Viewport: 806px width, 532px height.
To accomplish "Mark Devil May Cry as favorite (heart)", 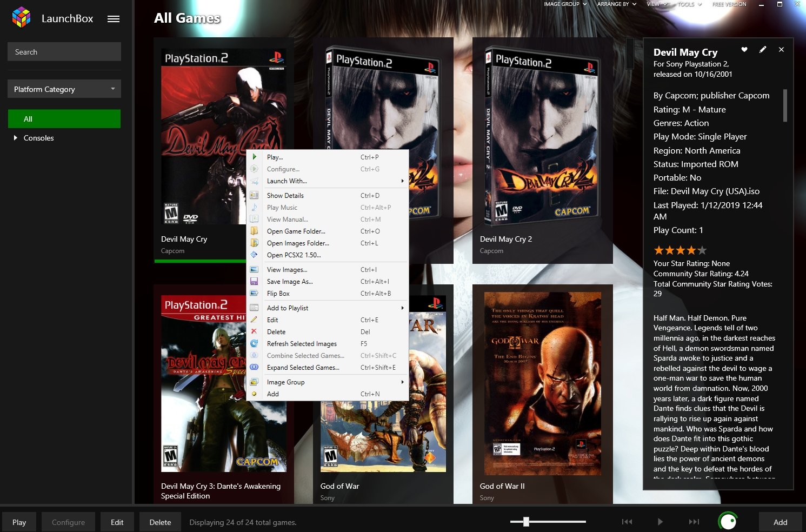I will coord(744,49).
